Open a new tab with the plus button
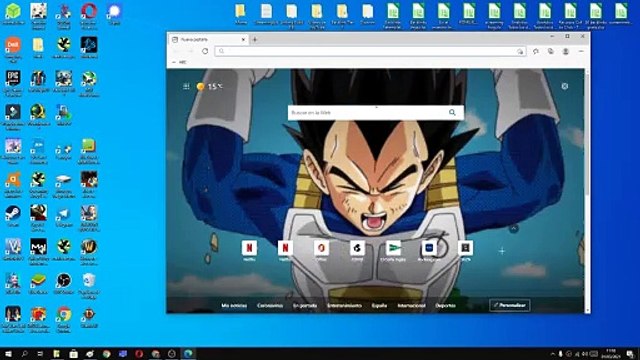Screen dimensions: 640x360 255,40
